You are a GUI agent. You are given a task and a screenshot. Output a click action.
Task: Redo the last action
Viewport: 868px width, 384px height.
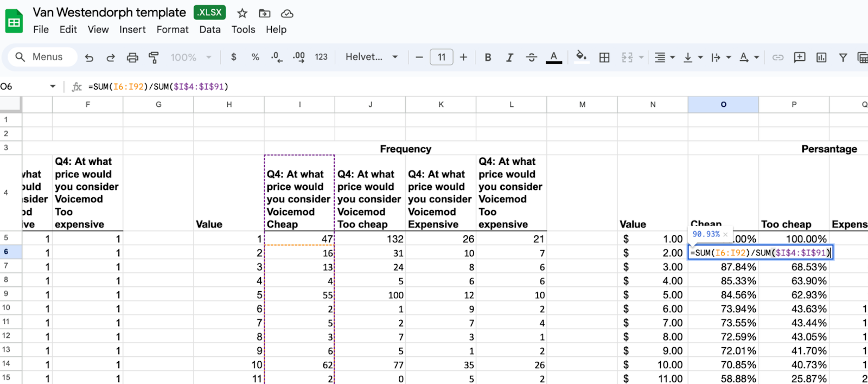tap(111, 57)
